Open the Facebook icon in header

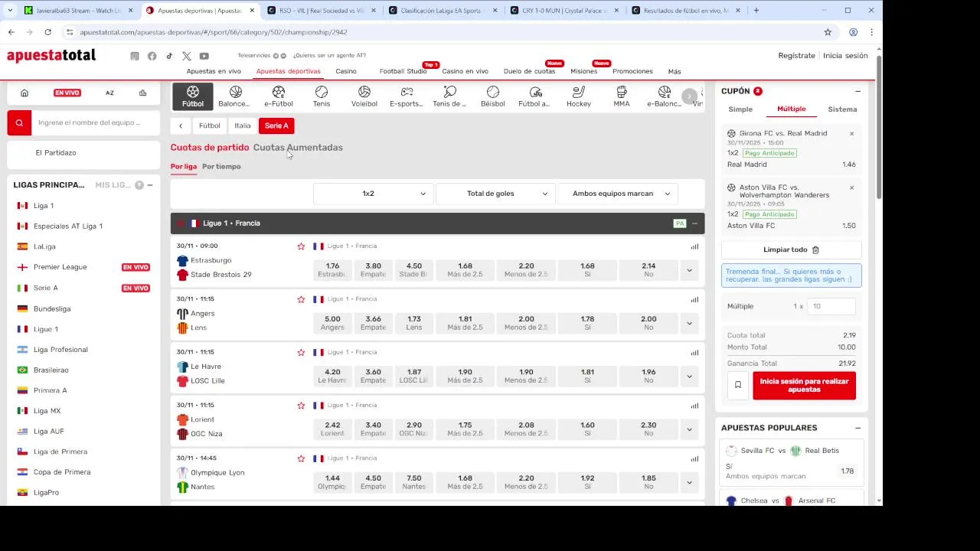pyautogui.click(x=152, y=56)
